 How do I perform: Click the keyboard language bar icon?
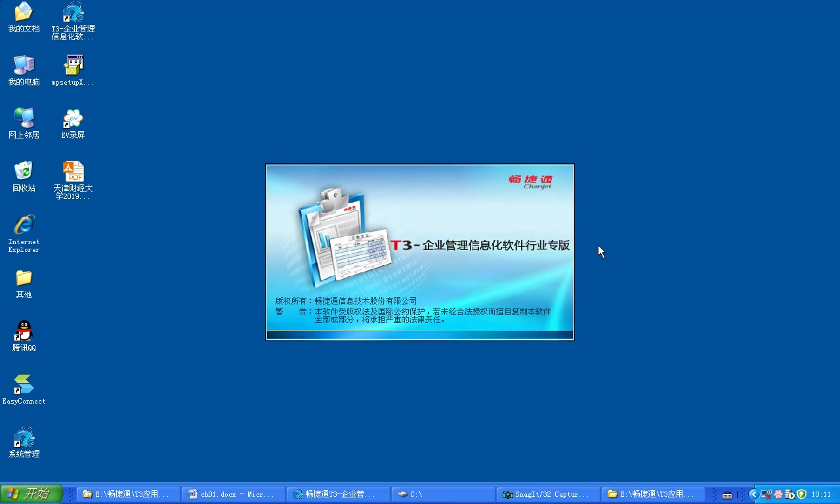click(727, 495)
